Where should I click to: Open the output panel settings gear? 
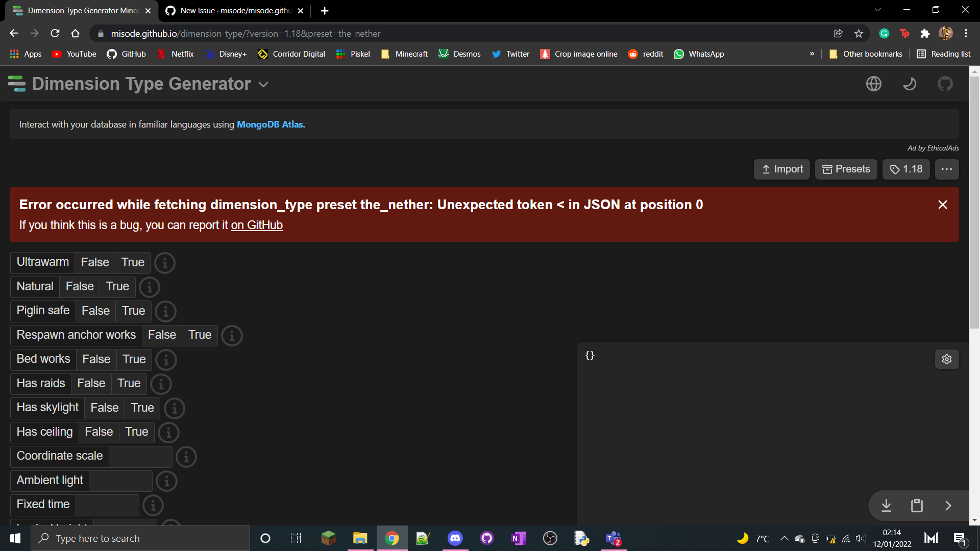[x=947, y=359]
